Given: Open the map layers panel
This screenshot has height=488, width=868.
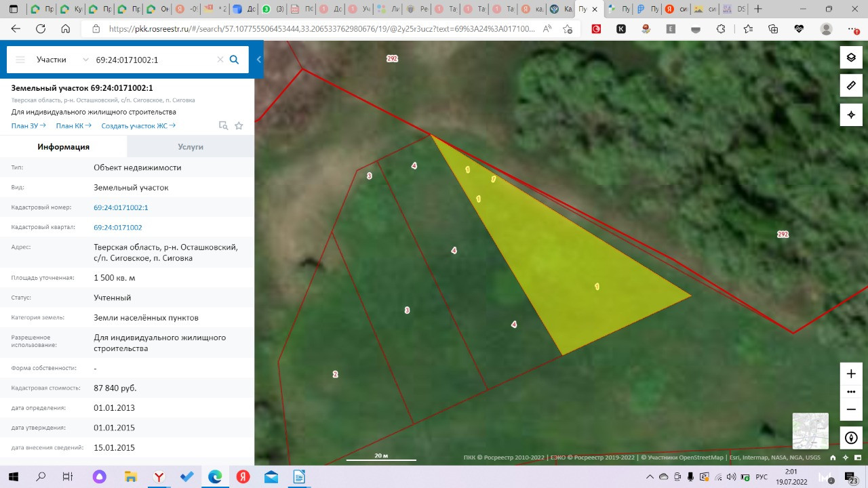Looking at the screenshot, I should [x=851, y=58].
